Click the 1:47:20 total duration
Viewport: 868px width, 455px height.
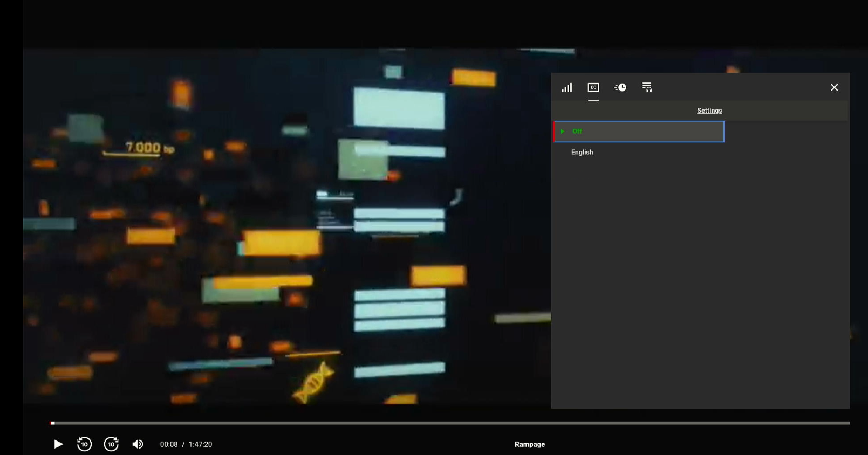pos(200,444)
